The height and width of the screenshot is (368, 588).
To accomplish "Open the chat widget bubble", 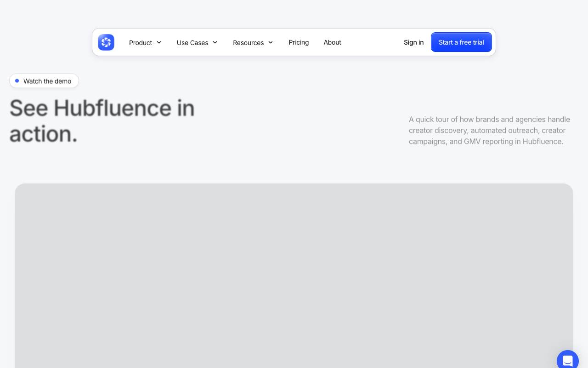I will tap(568, 359).
